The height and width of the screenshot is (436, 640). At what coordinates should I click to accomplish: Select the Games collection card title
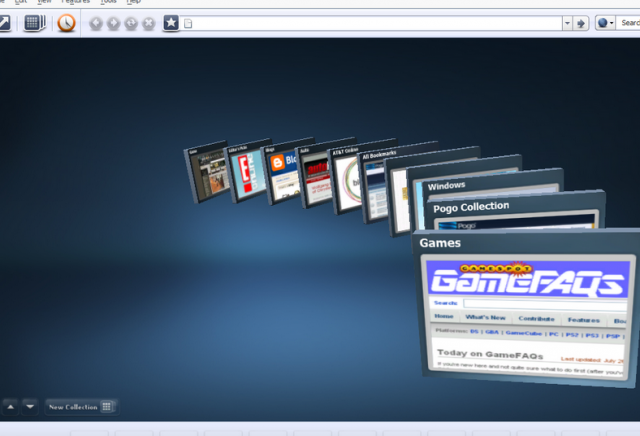pyautogui.click(x=440, y=243)
